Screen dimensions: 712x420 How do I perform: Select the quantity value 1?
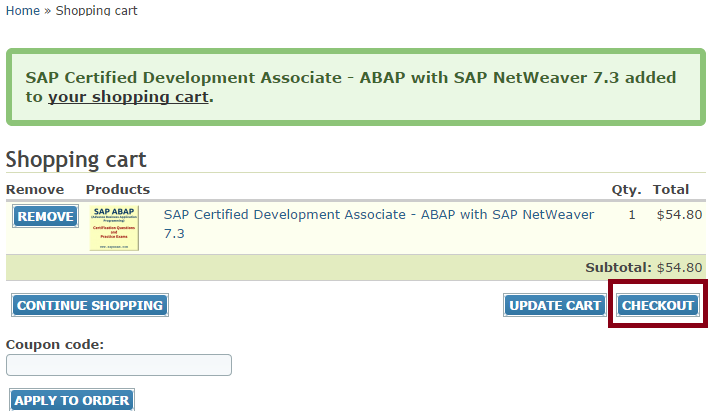(632, 214)
